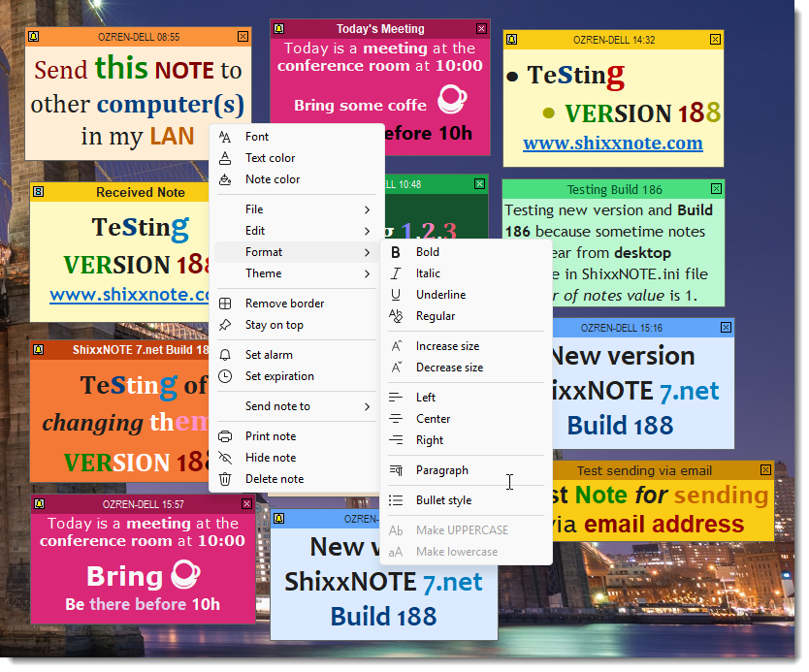This screenshot has height=672, width=809.
Task: Close the Test sending via email note
Action: point(765,469)
